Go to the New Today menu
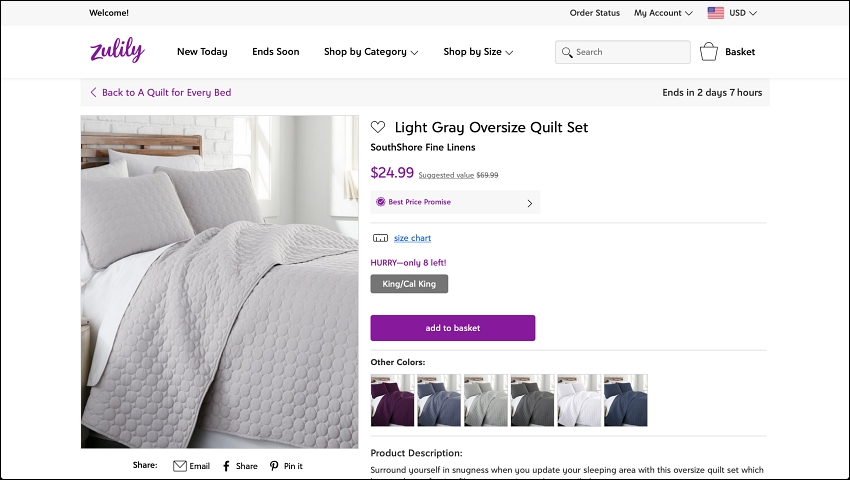The image size is (850, 480). [x=202, y=52]
